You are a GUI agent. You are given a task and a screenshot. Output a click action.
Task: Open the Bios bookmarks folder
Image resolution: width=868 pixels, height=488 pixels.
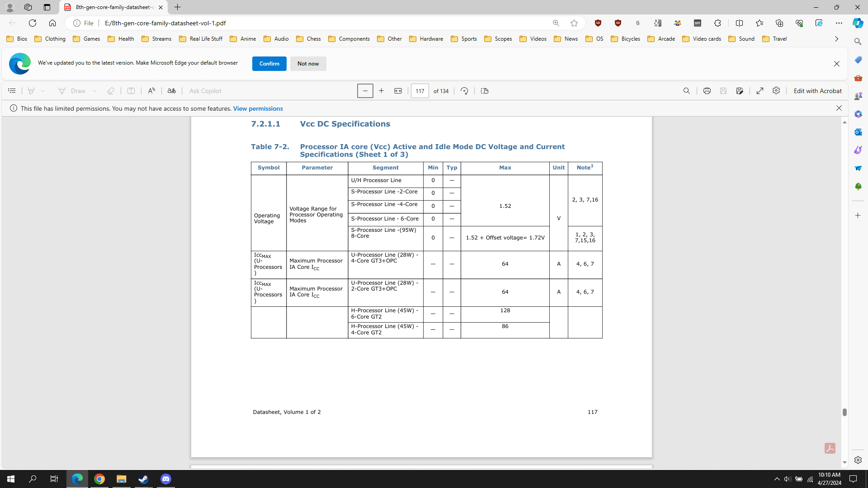coord(17,39)
